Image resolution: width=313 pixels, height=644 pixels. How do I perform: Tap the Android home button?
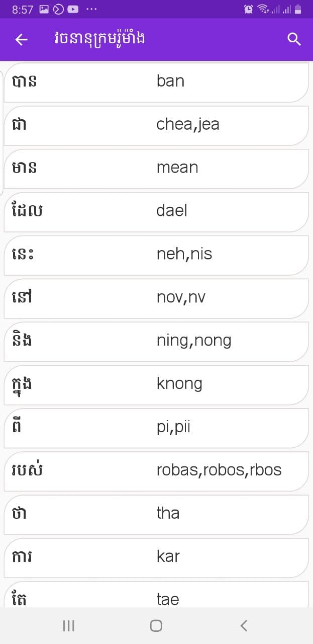156,625
